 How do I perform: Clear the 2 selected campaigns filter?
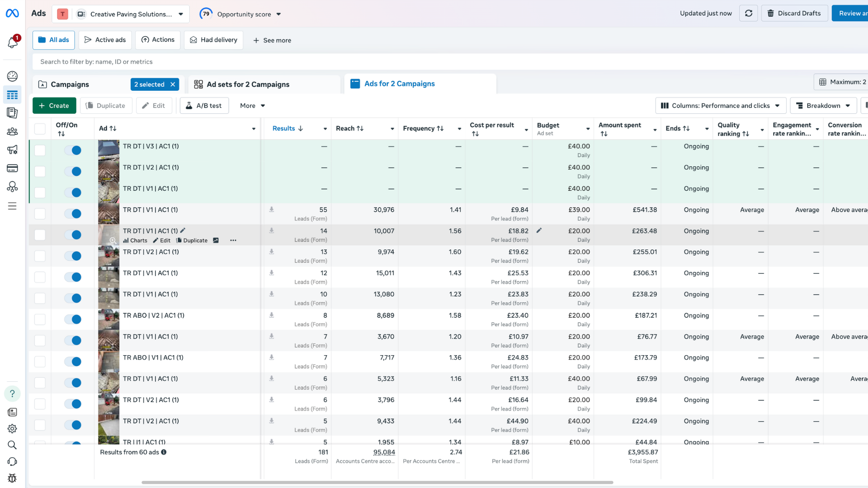pos(173,84)
